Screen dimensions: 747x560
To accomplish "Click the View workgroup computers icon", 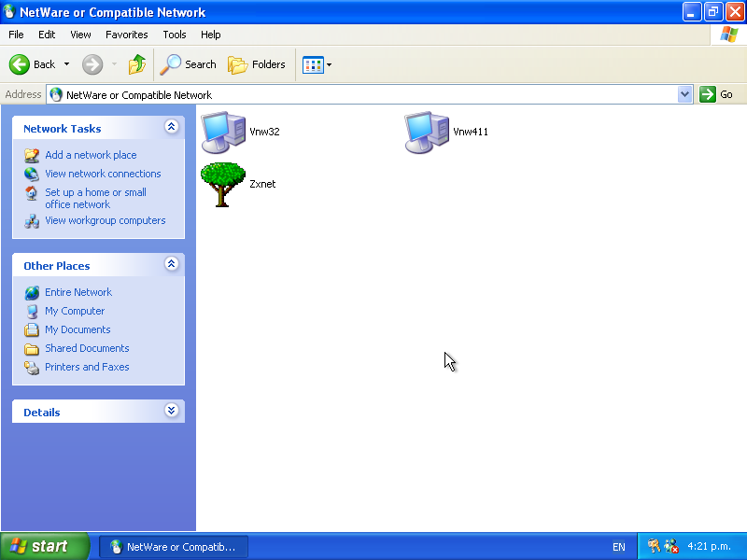I will pyautogui.click(x=32, y=221).
